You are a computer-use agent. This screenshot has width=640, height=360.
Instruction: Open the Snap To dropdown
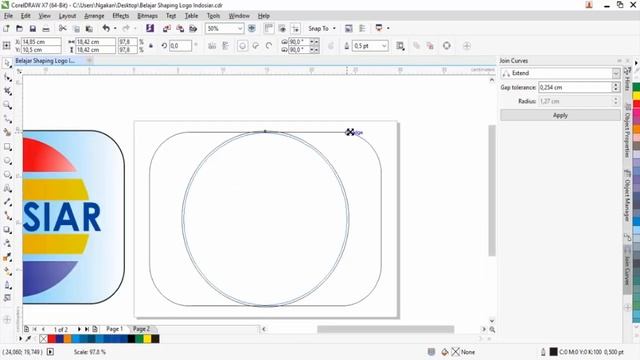point(322,28)
